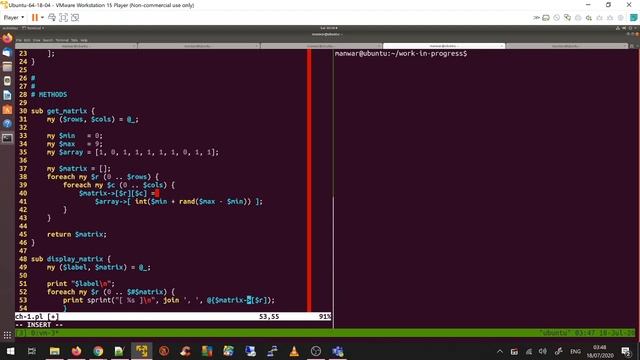Click the active VMware Player taskbar icon
The width and height of the screenshot is (640, 360).
point(142,351)
